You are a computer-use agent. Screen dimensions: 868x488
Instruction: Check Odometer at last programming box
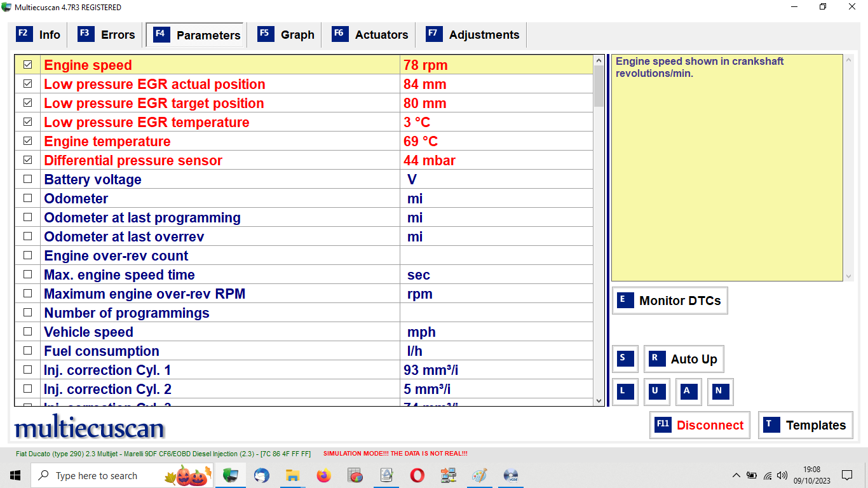click(x=27, y=217)
